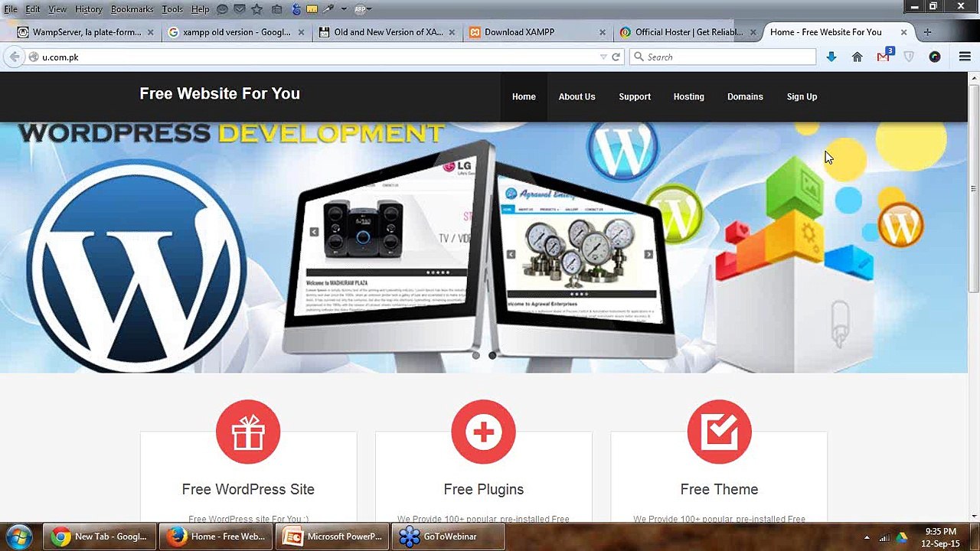Click the yellow ruler add-on icon

312,9
